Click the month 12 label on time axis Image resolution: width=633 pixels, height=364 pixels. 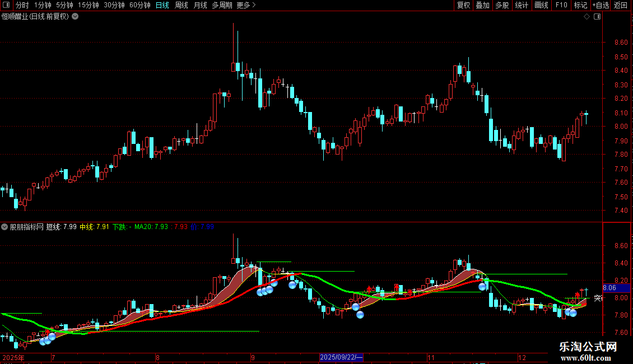coord(522,357)
